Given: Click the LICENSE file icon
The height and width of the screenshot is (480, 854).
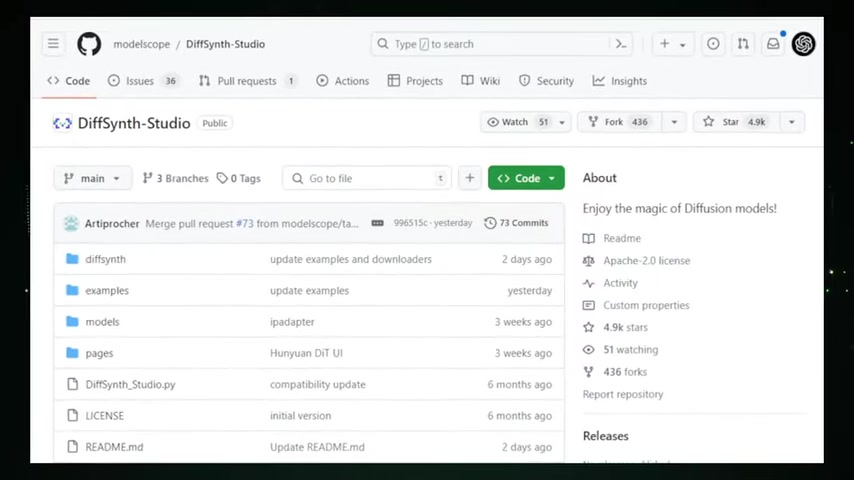Looking at the screenshot, I should pos(72,416).
